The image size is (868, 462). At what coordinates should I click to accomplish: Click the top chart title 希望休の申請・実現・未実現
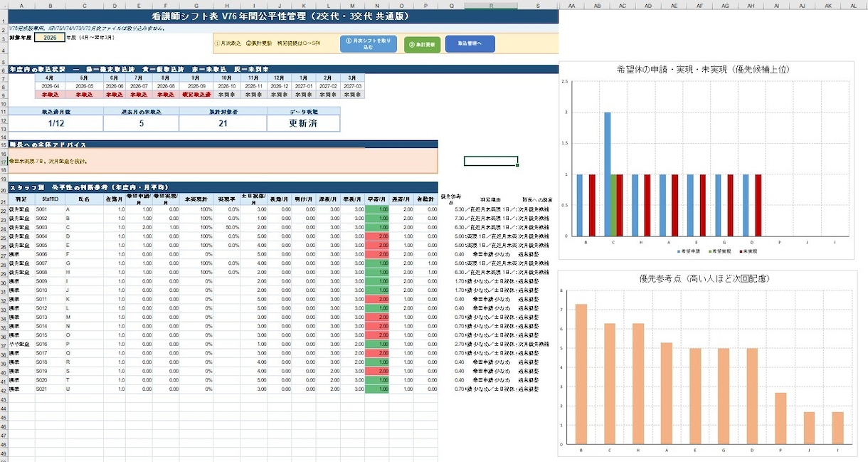(x=703, y=70)
